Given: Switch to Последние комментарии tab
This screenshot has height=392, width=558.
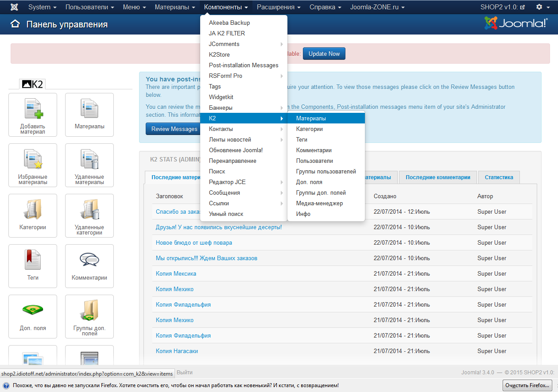Looking at the screenshot, I should (x=438, y=177).
